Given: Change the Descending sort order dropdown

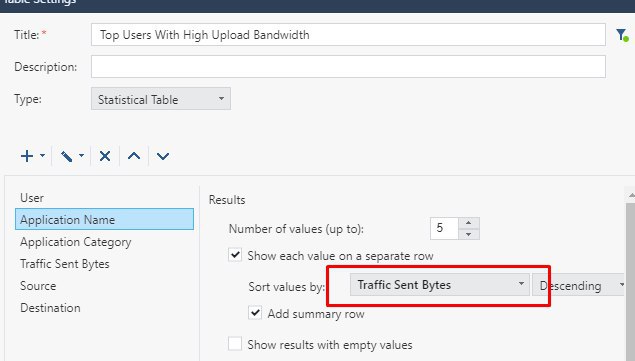Looking at the screenshot, I should [x=580, y=285].
